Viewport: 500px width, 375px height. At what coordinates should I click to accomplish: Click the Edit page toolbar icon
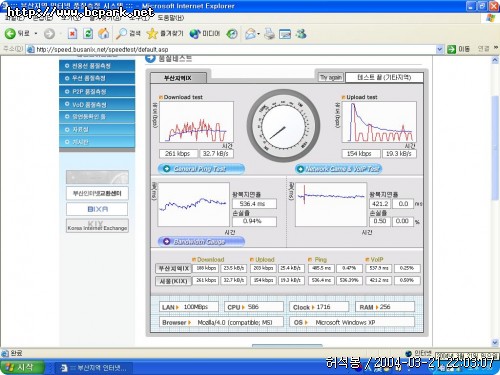285,34
